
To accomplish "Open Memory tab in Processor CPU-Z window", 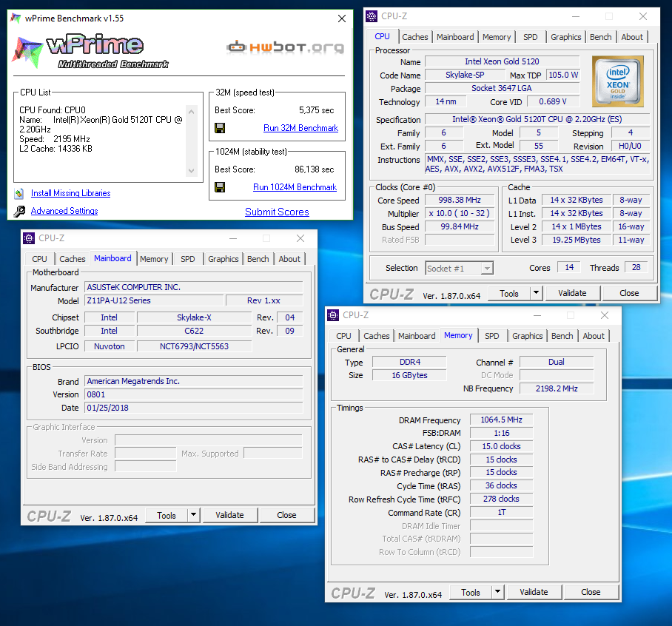I will 497,37.
